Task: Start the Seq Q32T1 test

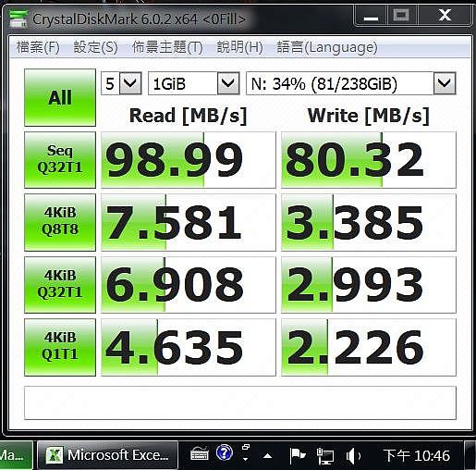Action: point(60,160)
